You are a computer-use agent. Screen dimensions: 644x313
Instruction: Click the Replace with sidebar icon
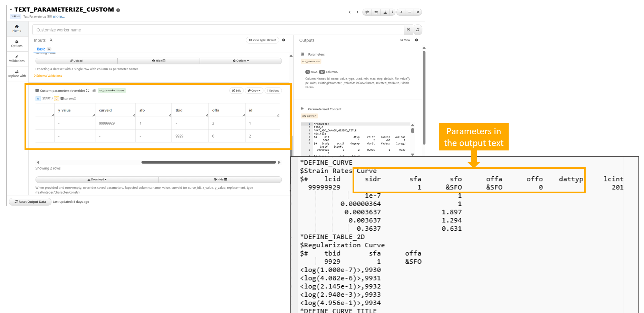click(17, 74)
